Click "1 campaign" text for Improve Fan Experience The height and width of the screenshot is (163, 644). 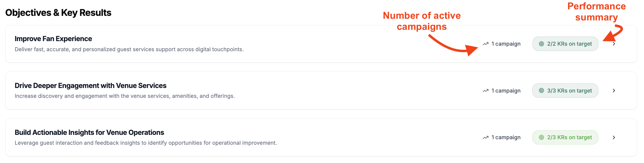(x=506, y=44)
